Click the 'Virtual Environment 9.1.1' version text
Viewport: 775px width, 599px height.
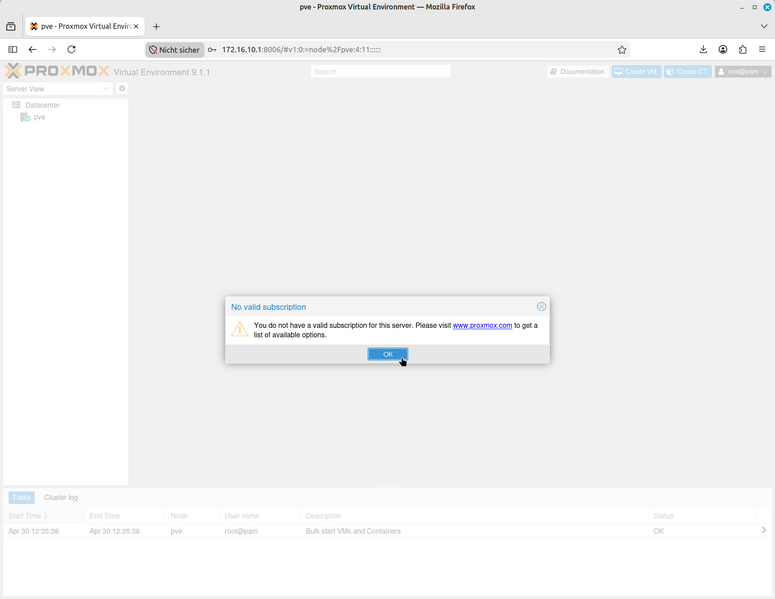(x=162, y=72)
